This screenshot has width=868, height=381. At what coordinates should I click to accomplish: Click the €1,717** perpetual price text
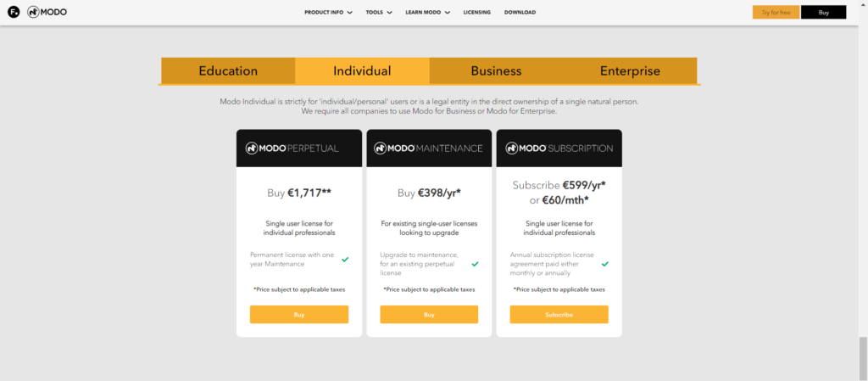pyautogui.click(x=309, y=193)
